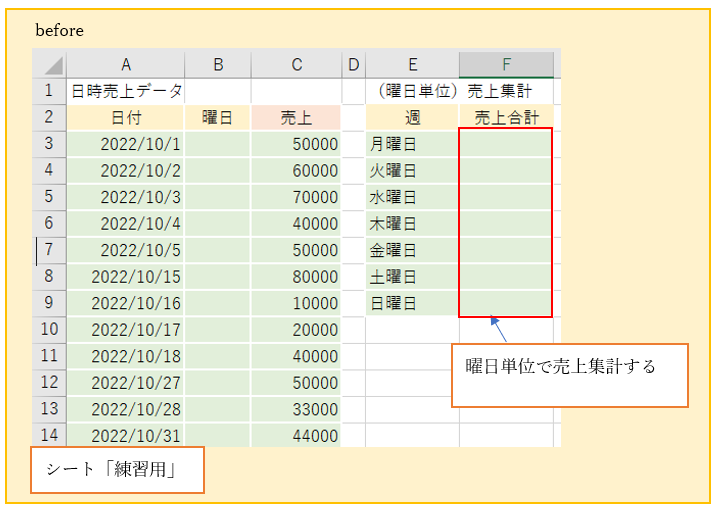Select row 1 header

click(50, 91)
